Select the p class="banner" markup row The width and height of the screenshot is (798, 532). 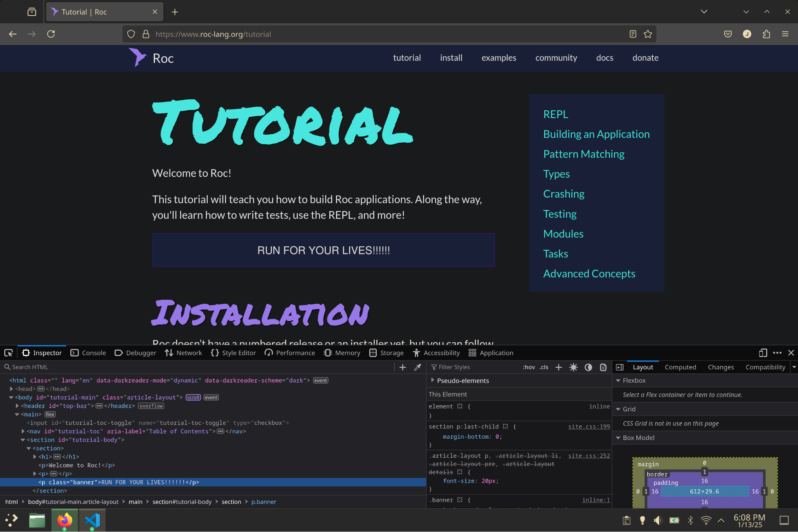pyautogui.click(x=213, y=482)
